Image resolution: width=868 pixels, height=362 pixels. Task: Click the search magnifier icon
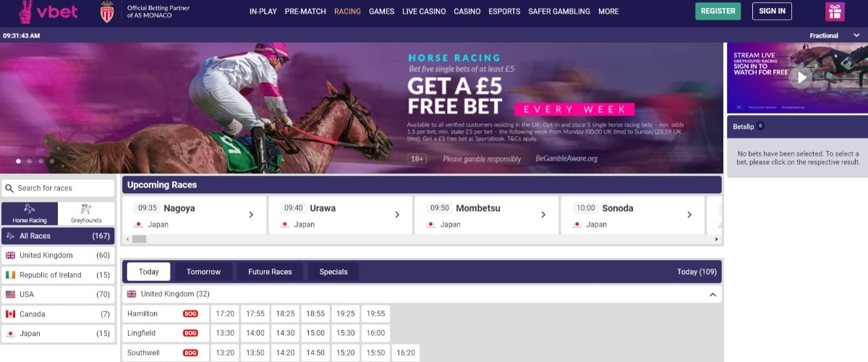point(9,188)
